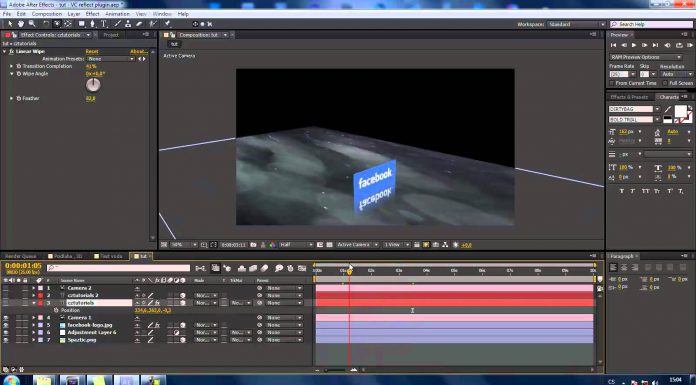Viewport: 696px width, 385px height.
Task: Jump to last frame in Preview
Action: tap(655, 45)
